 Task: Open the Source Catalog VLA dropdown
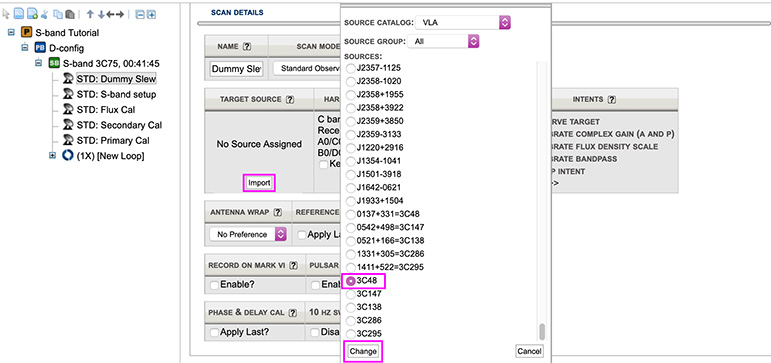point(463,23)
